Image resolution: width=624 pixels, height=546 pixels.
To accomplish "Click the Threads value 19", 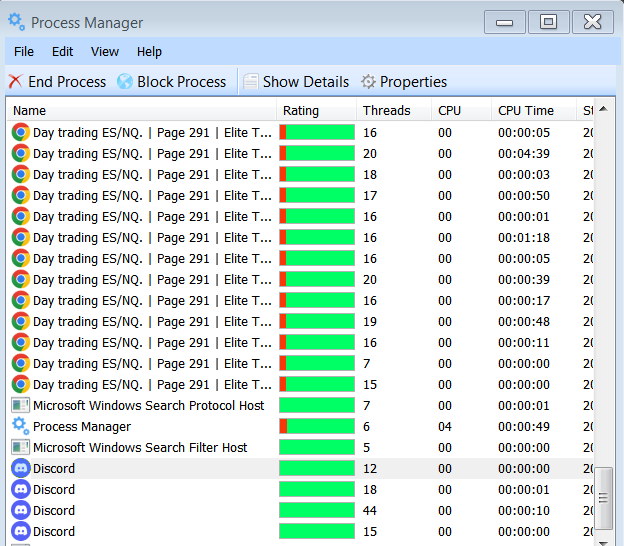I will point(370,322).
